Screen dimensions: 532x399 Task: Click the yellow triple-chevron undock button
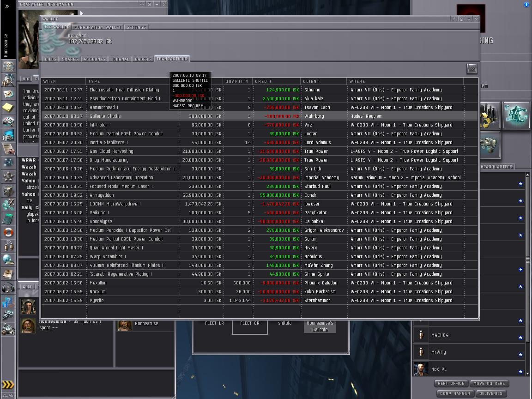[x=8, y=384]
